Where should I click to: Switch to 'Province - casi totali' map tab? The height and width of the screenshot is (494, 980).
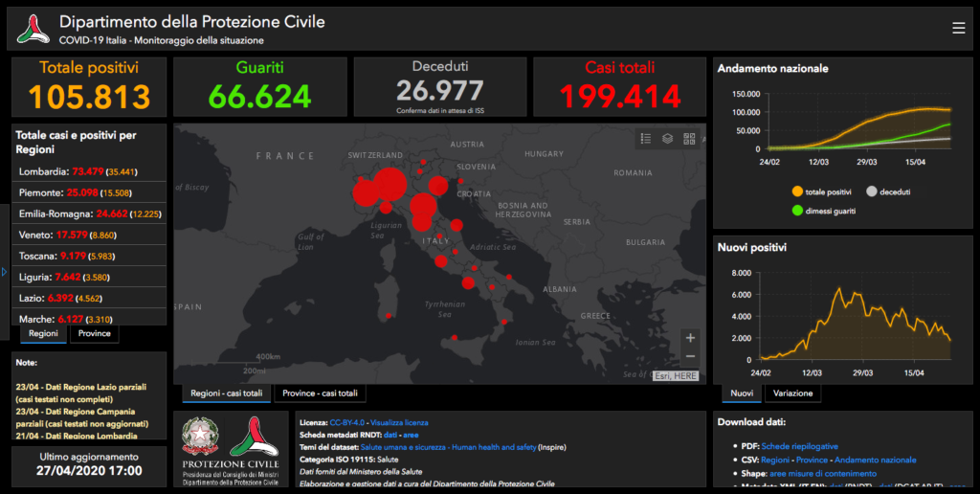[320, 393]
